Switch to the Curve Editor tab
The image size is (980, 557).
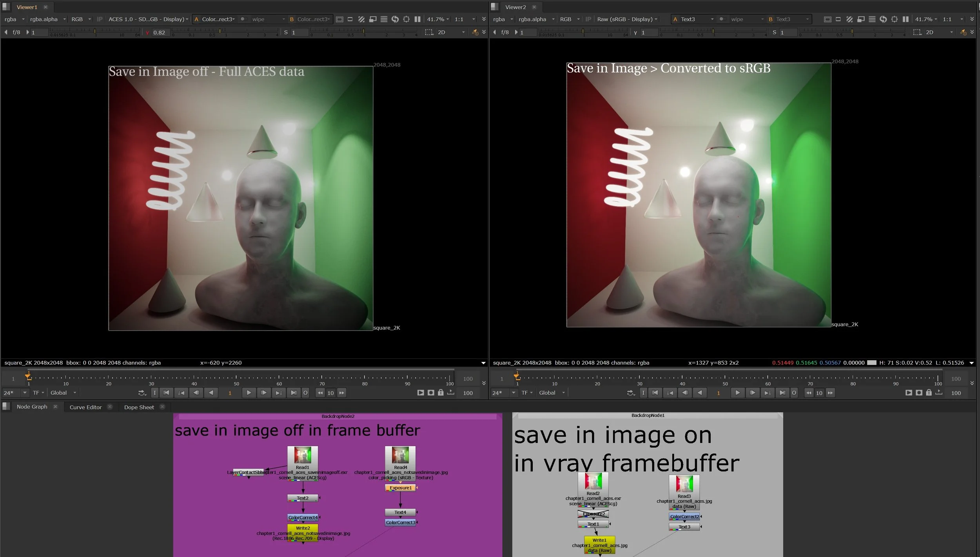coord(85,407)
